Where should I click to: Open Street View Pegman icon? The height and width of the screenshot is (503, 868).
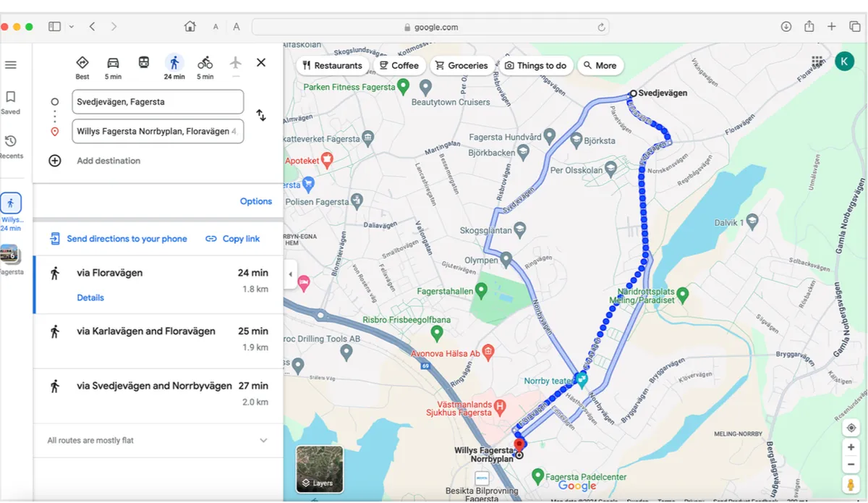tap(851, 484)
